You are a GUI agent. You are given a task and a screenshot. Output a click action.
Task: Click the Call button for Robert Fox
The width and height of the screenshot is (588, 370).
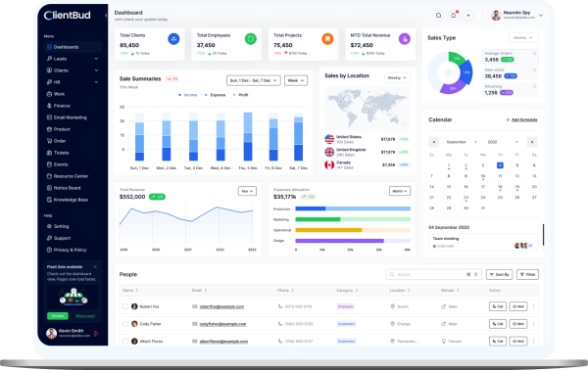[x=498, y=306]
